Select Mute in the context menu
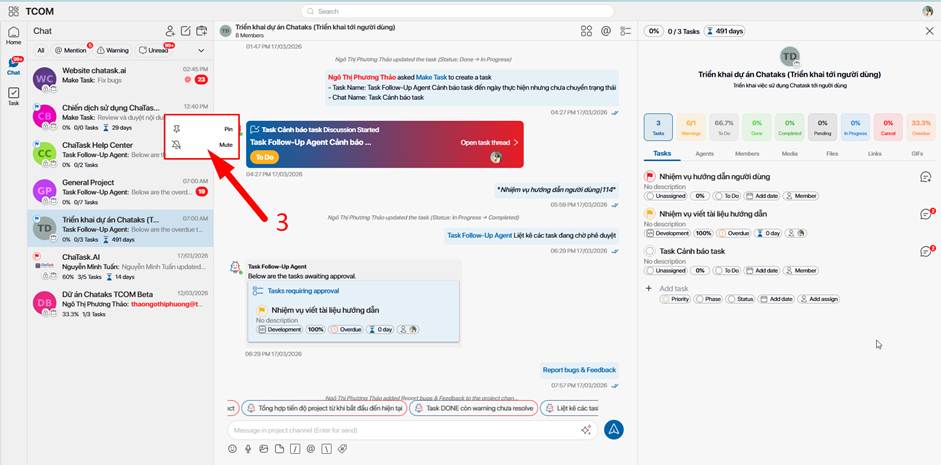Image resolution: width=941 pixels, height=465 pixels. point(202,145)
